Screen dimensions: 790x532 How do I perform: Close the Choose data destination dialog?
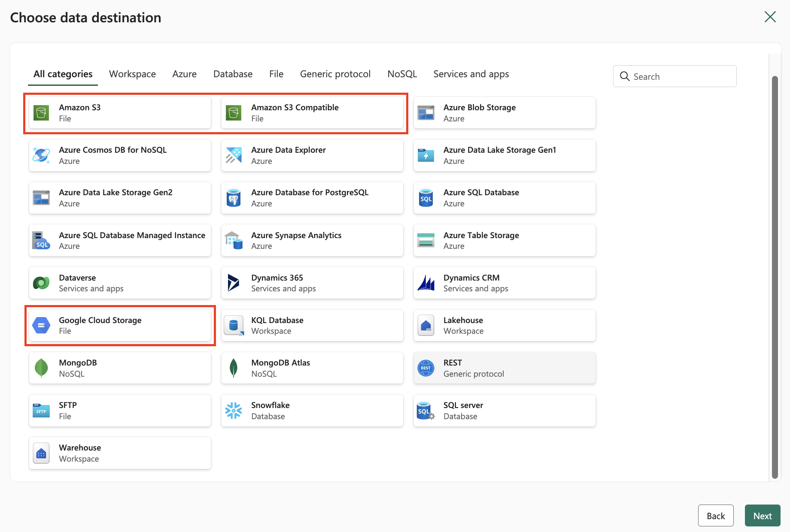pyautogui.click(x=770, y=17)
